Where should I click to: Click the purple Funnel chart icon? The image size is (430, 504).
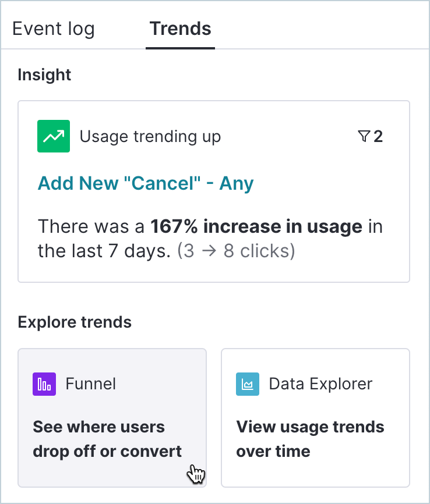point(44,384)
